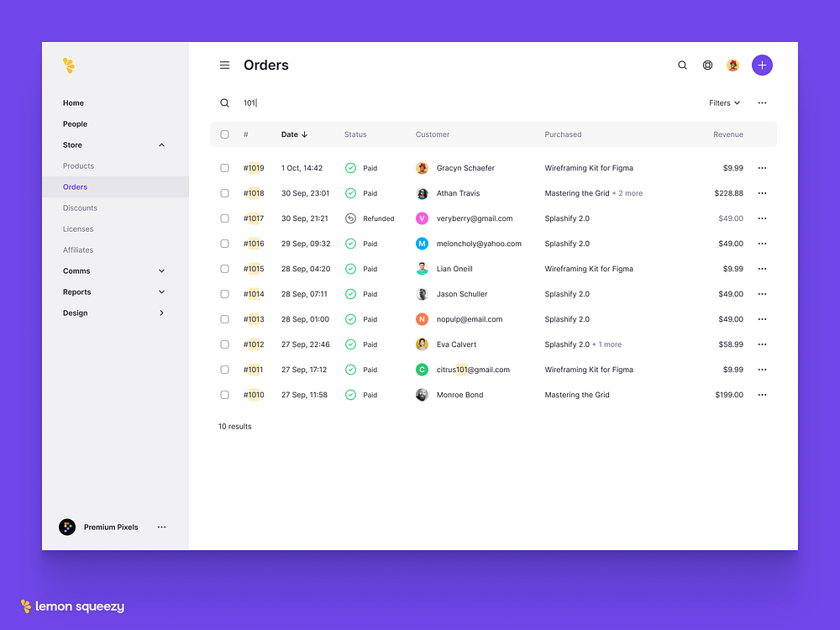
Task: Click the lemon squeezy logo at the bottom
Action: [71, 606]
